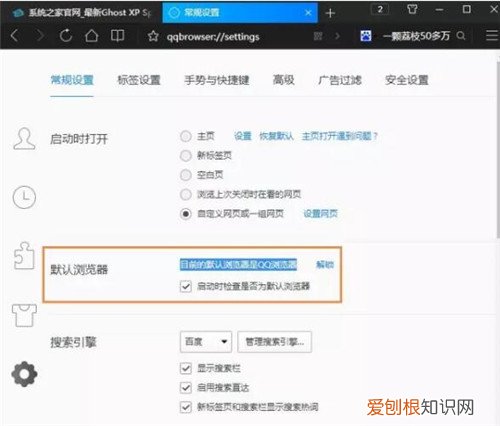The image size is (500, 426).
Task: Click the 启动时打开 section label
Action: [79, 139]
